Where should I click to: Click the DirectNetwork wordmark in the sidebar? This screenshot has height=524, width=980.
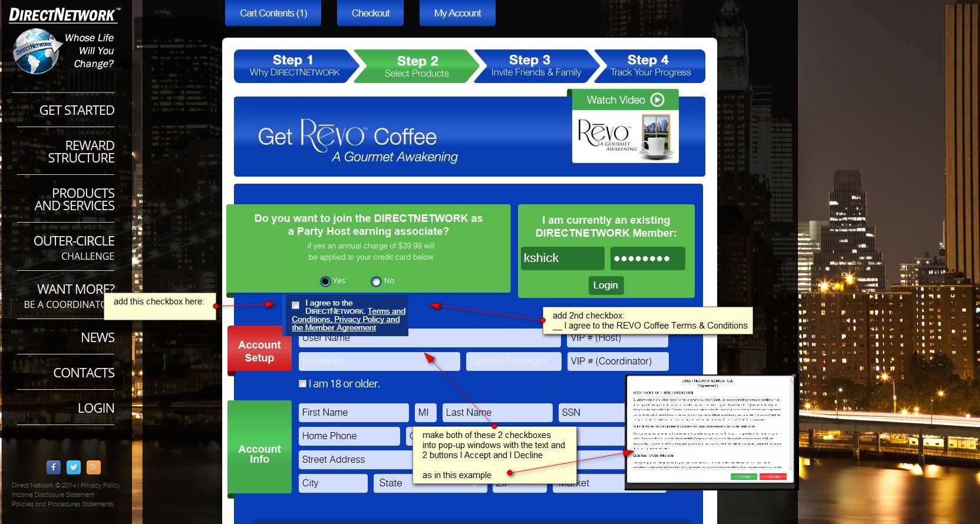64,15
